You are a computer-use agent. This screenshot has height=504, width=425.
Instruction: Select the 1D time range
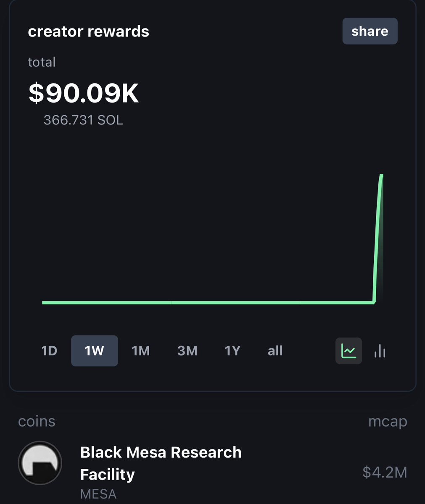(x=49, y=351)
